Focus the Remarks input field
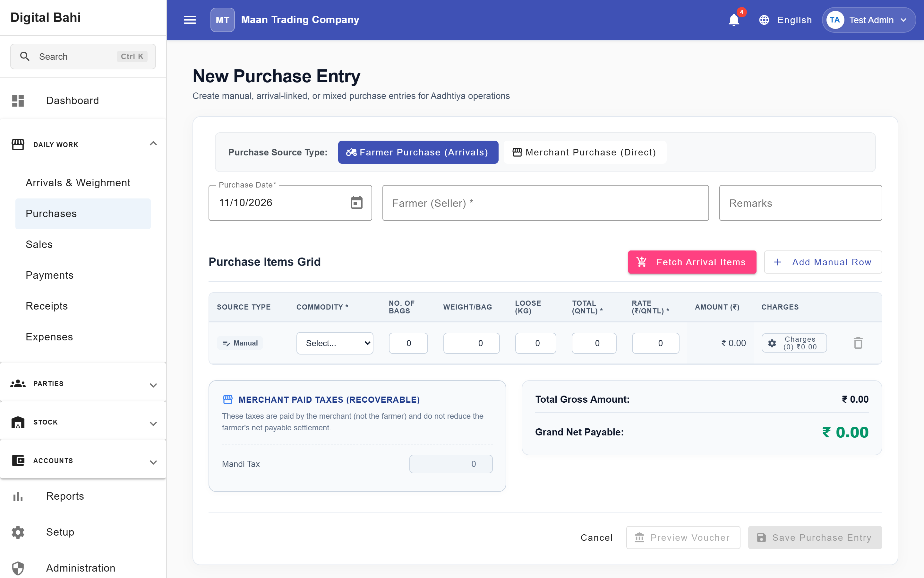924x578 pixels. point(800,203)
